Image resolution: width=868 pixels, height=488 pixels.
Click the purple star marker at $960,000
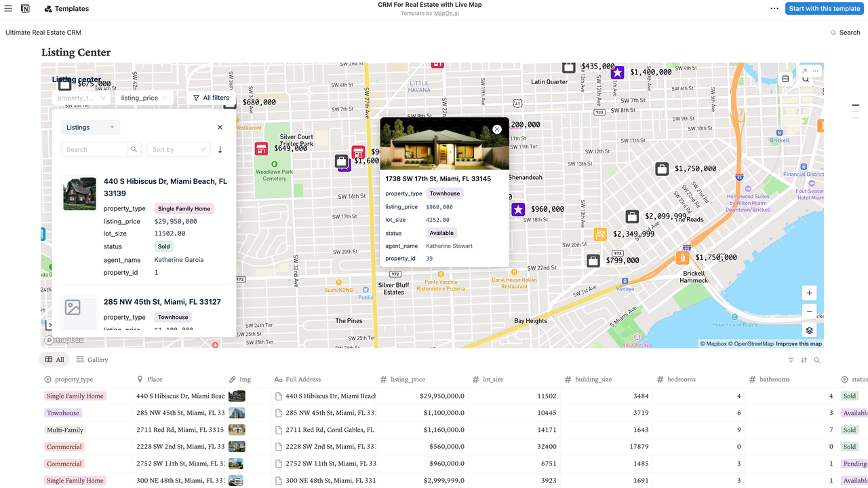(518, 210)
